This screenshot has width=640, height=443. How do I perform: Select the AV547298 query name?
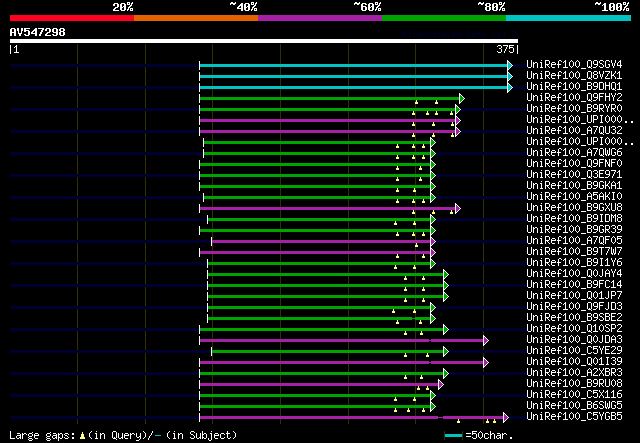coord(38,32)
